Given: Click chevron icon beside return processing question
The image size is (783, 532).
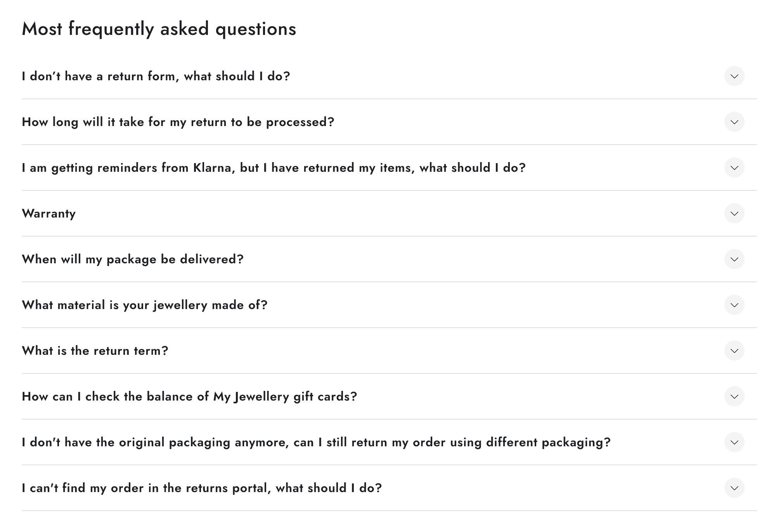Looking at the screenshot, I should [734, 122].
